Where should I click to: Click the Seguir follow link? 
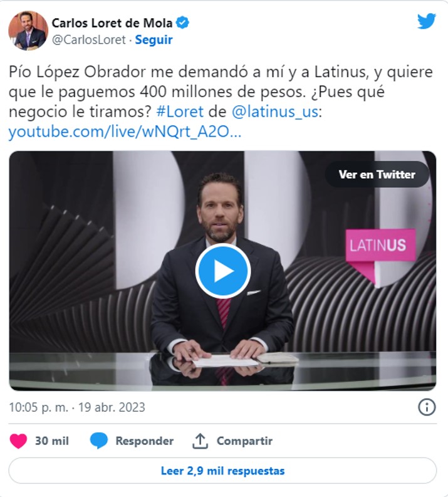point(154,40)
